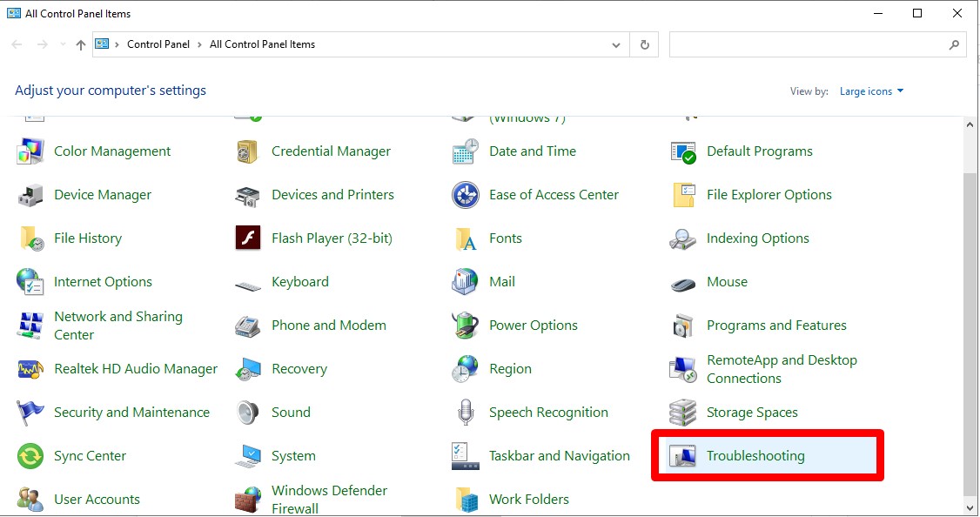980x517 pixels.
Task: Open the Network and Sharing Center
Action: pyautogui.click(x=118, y=326)
